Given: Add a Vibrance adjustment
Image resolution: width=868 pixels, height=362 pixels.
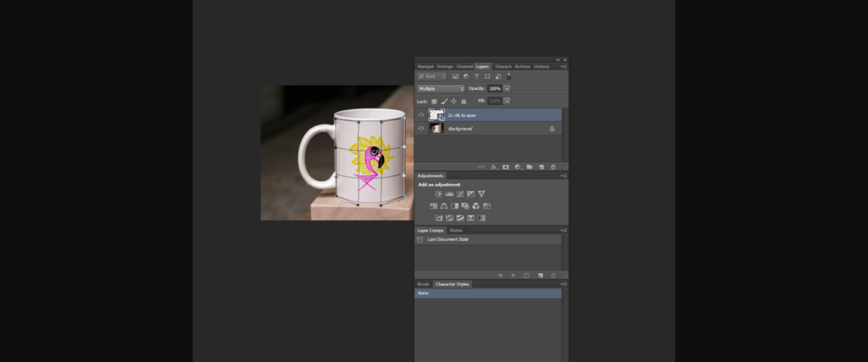Looking at the screenshot, I should (x=481, y=194).
